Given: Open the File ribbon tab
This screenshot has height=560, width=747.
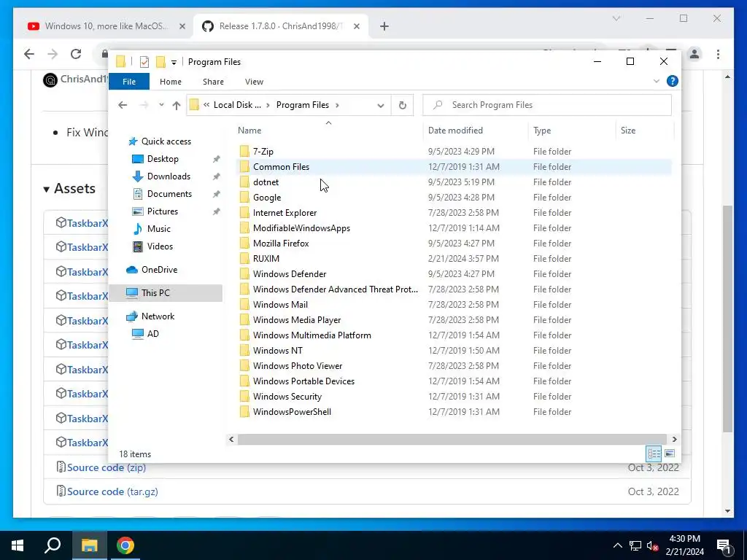Looking at the screenshot, I should (x=129, y=82).
